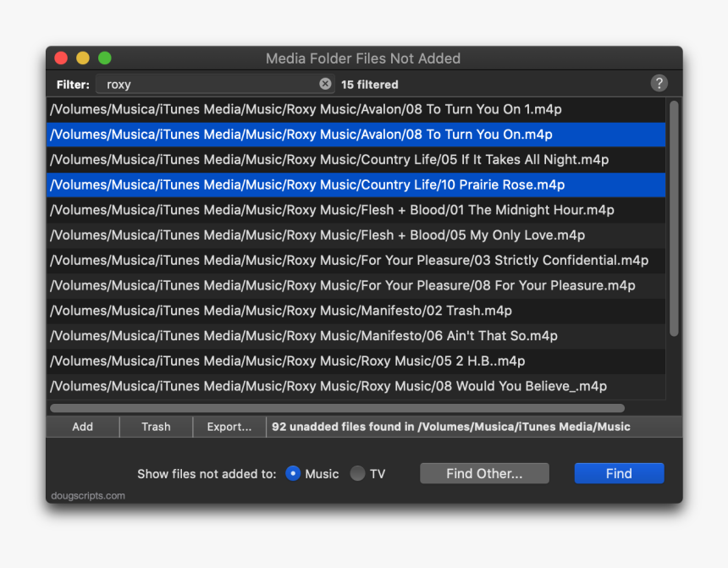Open help via the question mark icon
The width and height of the screenshot is (728, 568).
659,83
